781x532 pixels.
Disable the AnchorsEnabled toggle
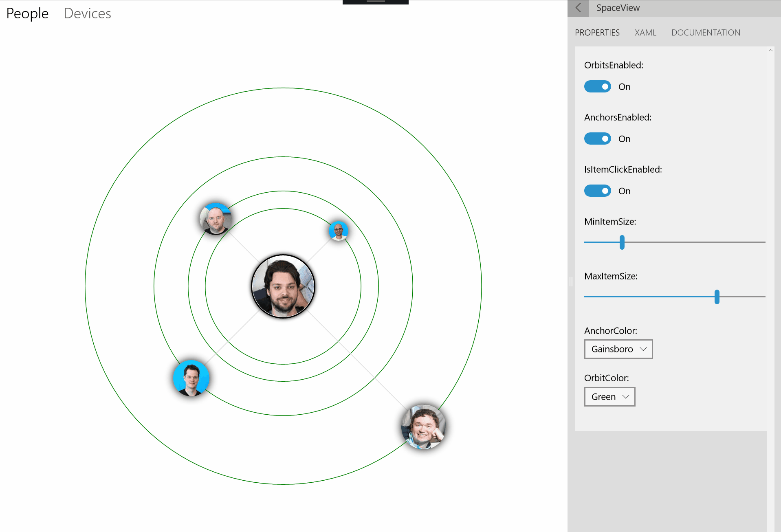click(597, 138)
